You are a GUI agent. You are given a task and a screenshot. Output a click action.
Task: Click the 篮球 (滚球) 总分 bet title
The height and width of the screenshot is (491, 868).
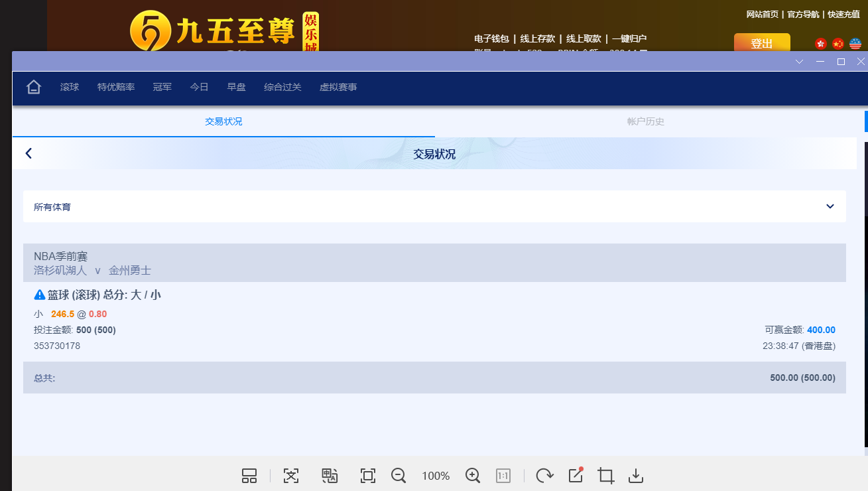click(104, 295)
